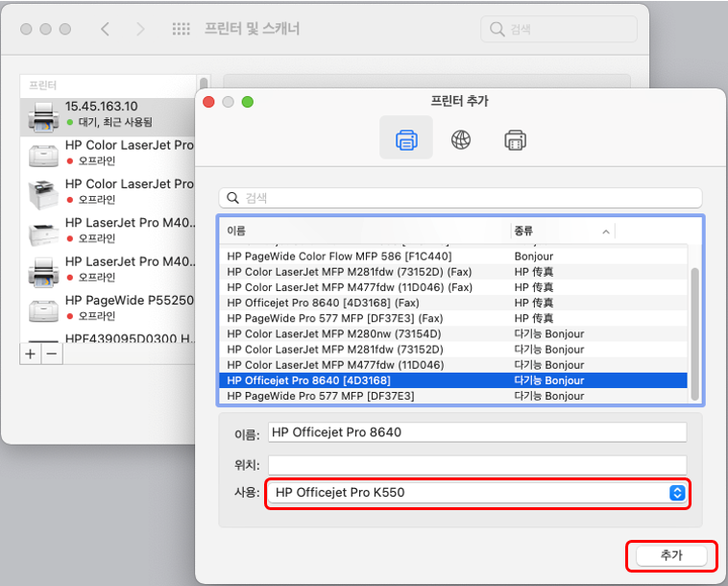Remove printer with the minus button
The image size is (728, 586).
coord(52,354)
